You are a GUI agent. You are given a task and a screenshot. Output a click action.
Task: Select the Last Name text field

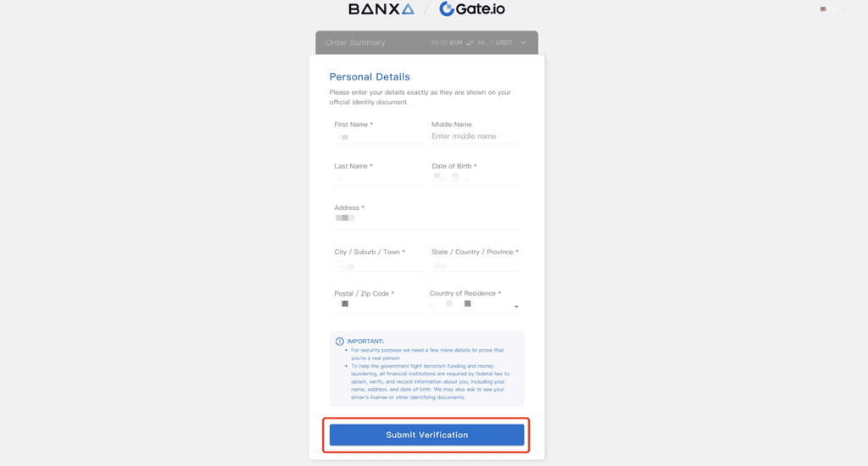[x=377, y=178]
